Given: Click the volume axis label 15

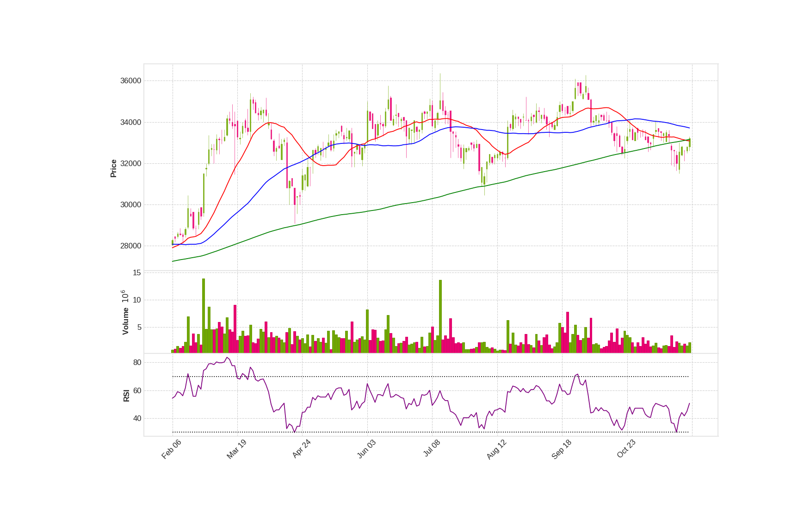Looking at the screenshot, I should click(x=137, y=273).
